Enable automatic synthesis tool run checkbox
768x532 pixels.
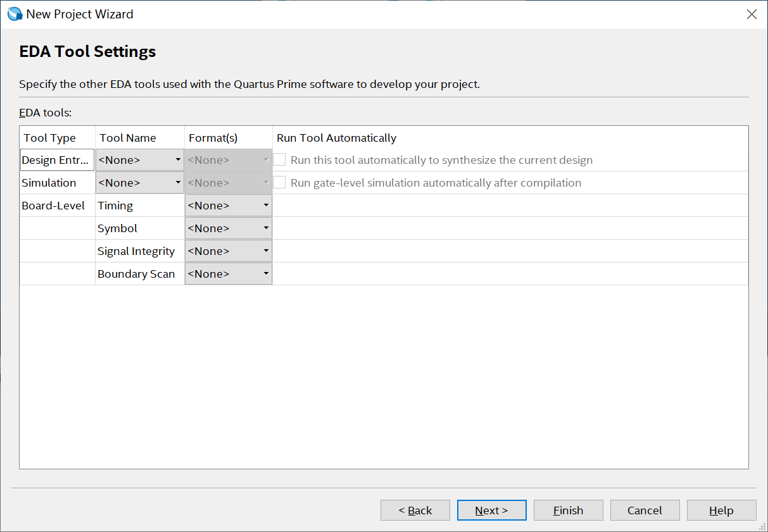click(x=280, y=160)
